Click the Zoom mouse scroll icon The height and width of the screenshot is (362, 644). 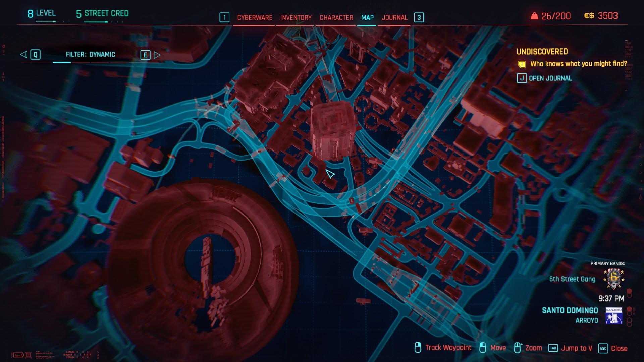pyautogui.click(x=517, y=348)
